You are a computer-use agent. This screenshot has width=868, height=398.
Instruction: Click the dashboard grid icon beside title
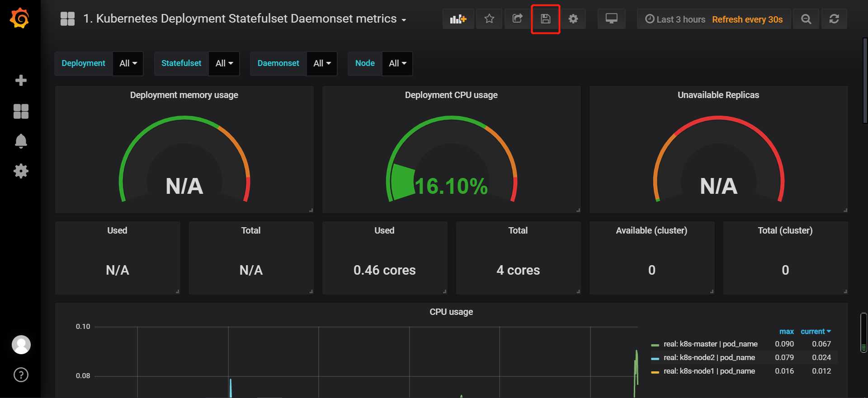click(x=67, y=19)
